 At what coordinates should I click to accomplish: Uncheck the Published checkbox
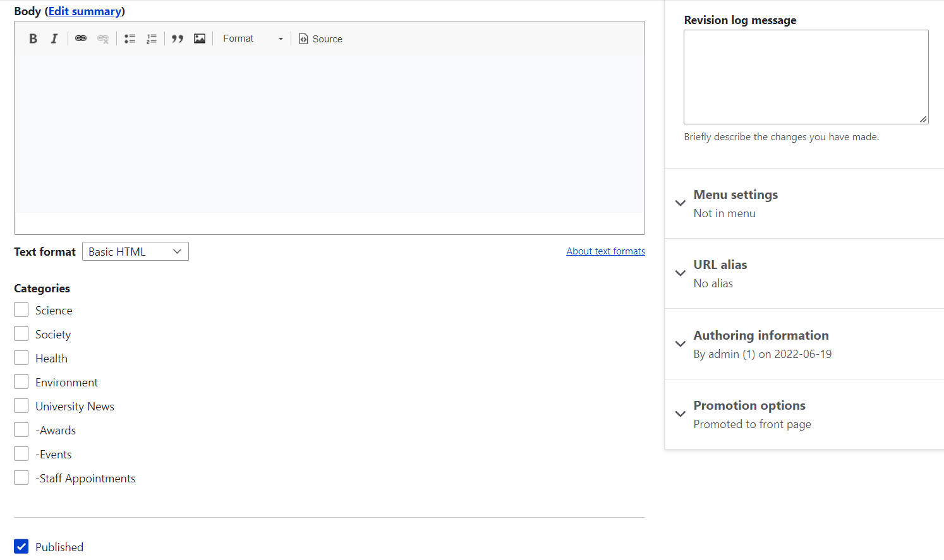point(21,547)
